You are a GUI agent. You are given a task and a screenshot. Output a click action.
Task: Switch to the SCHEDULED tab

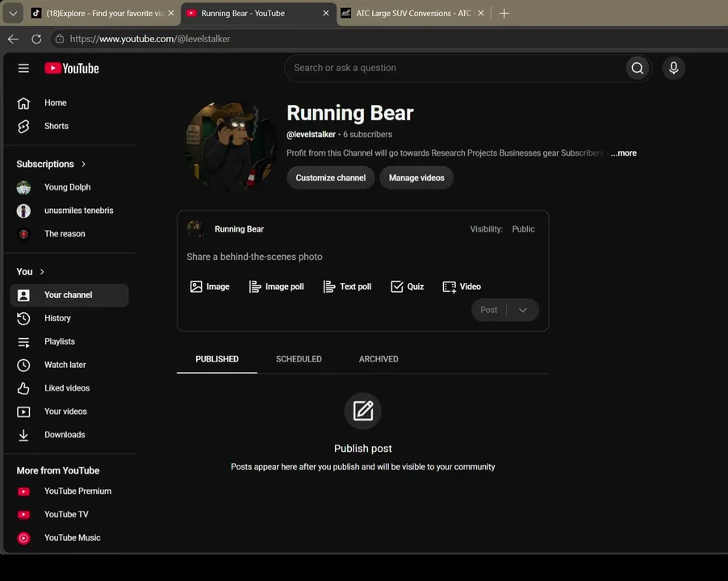(299, 359)
